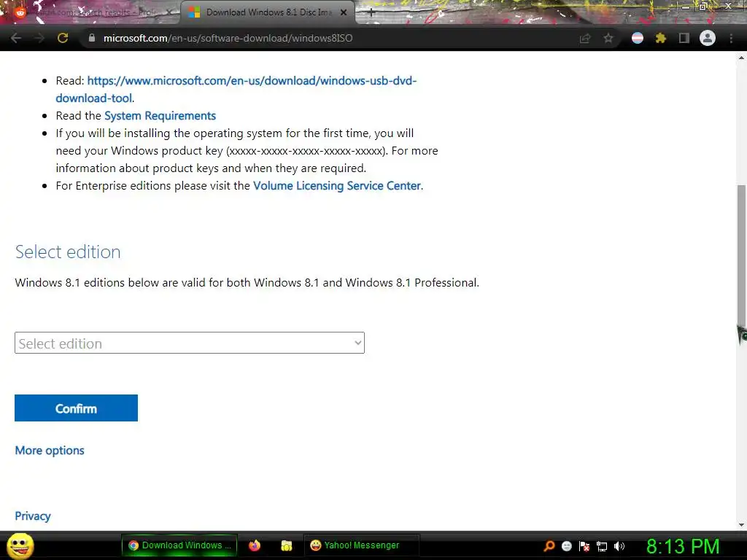This screenshot has width=747, height=560.
Task: Click the share page icon in address bar
Action: 585,38
